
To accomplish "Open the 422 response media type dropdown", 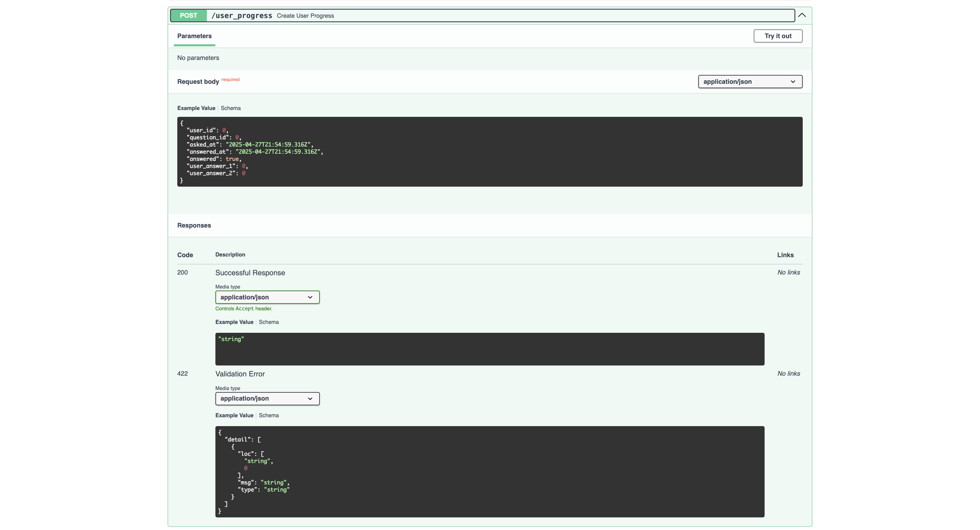I will pos(267,398).
